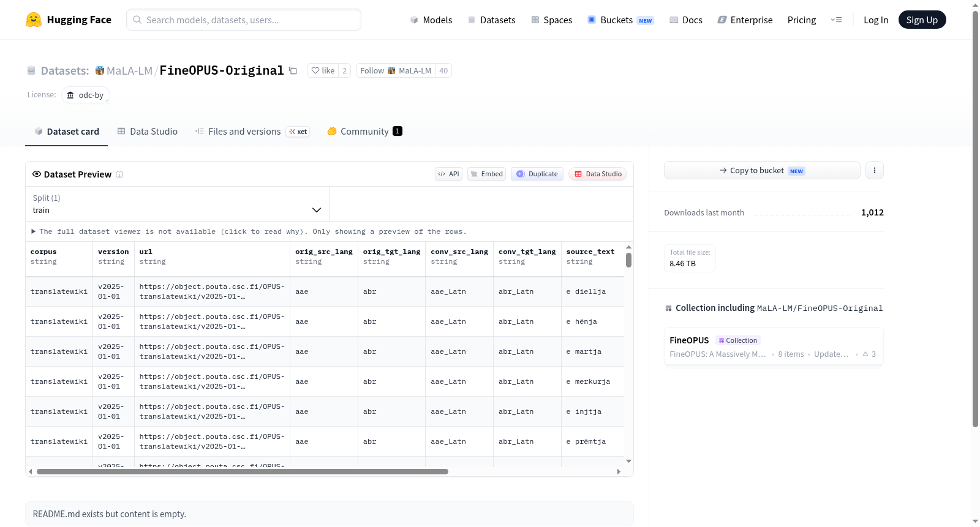This screenshot has width=980, height=527.
Task: Click the Hugging Face logo icon
Action: [x=34, y=20]
